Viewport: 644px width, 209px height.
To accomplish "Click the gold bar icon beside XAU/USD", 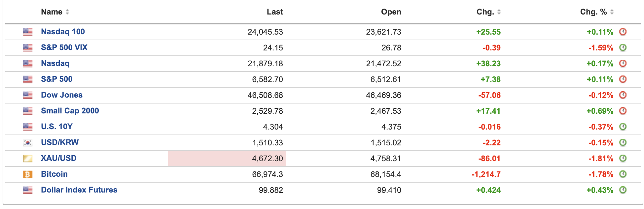I will pyautogui.click(x=28, y=159).
